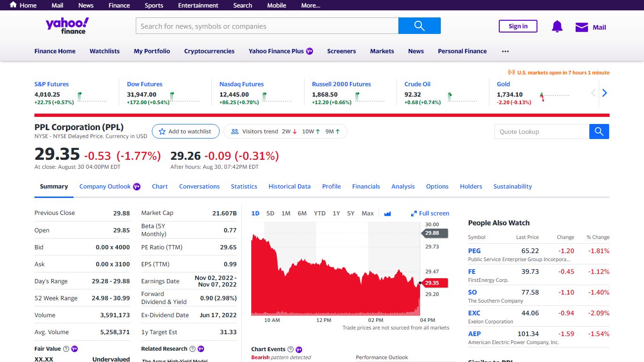
Task: Click the PPL price area chart
Action: pyautogui.click(x=336, y=269)
